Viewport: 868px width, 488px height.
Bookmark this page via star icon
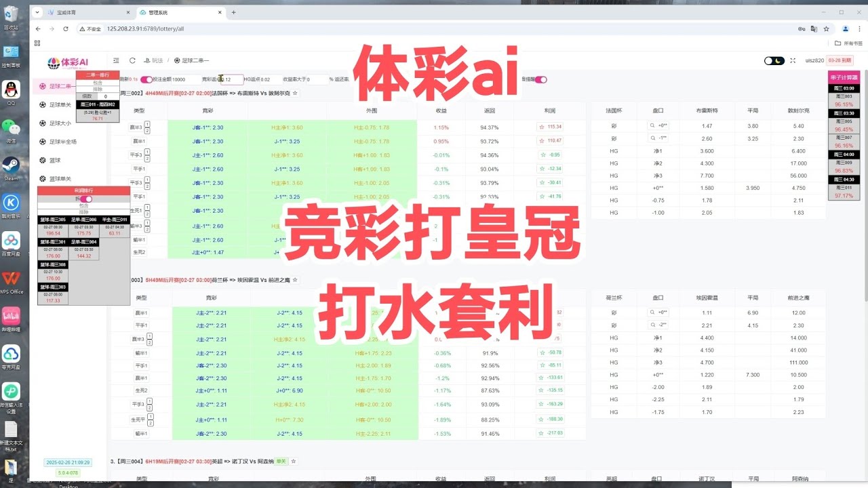pyautogui.click(x=826, y=29)
